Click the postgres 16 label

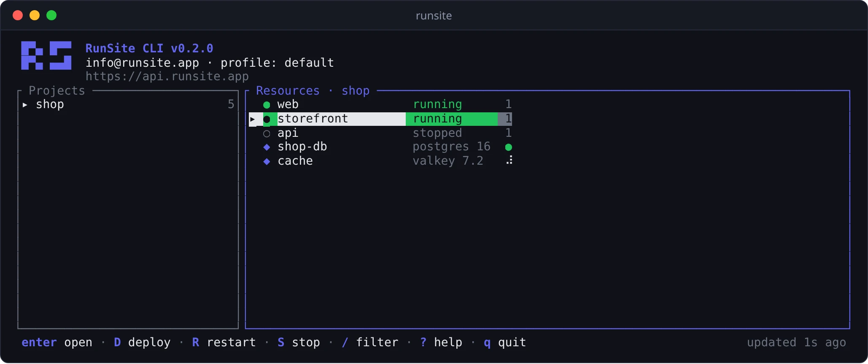point(451,147)
